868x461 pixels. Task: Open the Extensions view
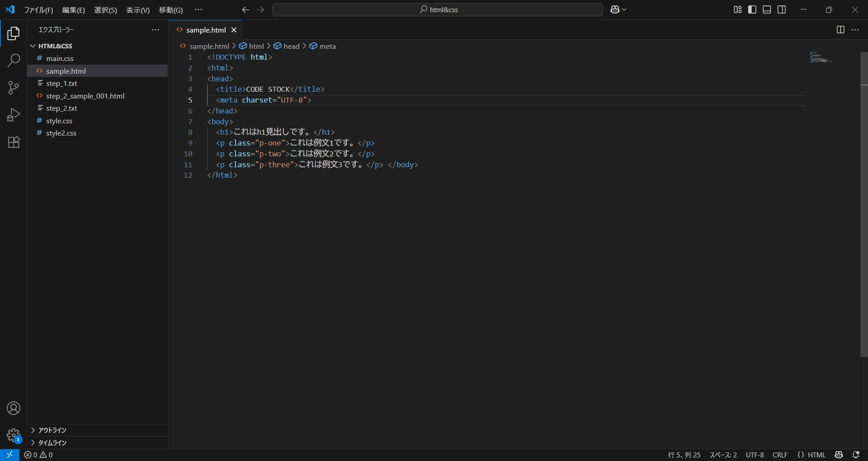coord(14,142)
